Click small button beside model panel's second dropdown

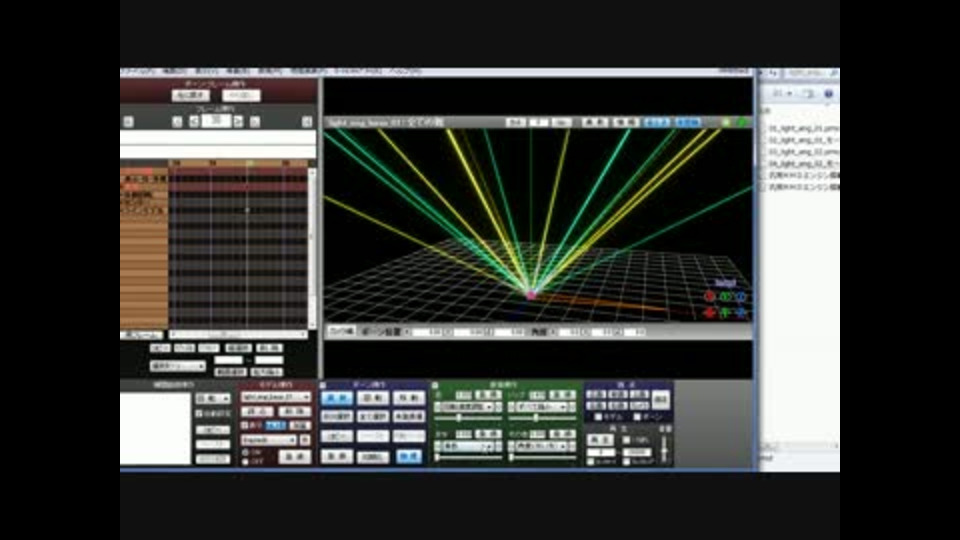coord(305,440)
